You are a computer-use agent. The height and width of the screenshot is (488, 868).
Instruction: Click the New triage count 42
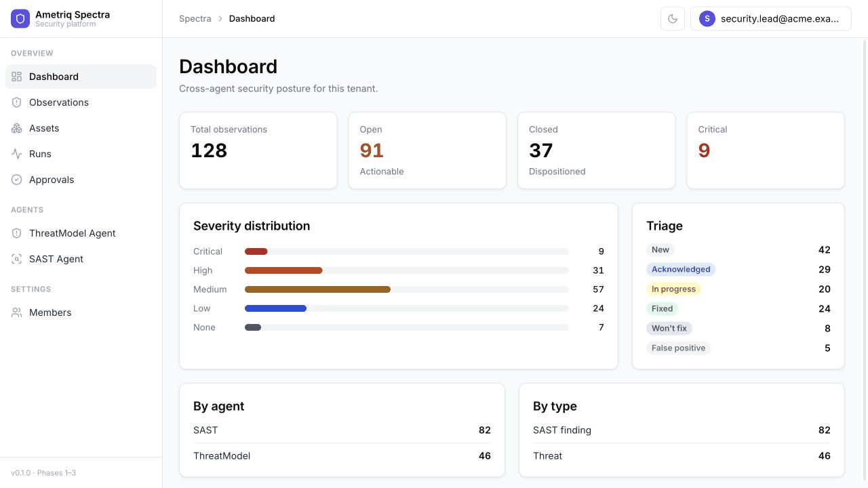point(825,249)
